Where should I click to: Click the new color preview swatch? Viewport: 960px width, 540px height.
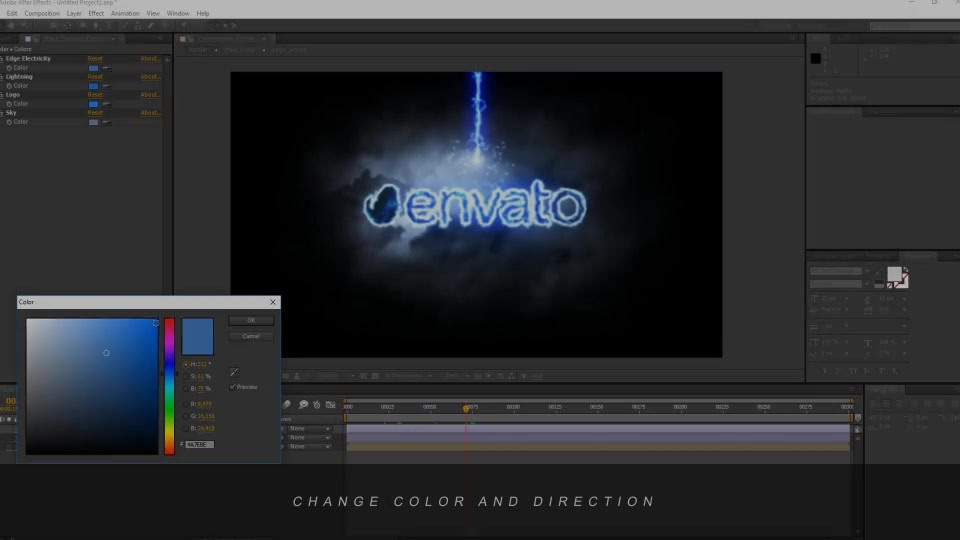(x=198, y=336)
